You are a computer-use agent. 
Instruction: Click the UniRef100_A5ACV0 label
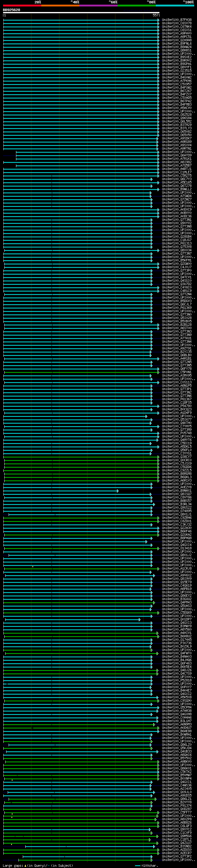tap(177, 108)
